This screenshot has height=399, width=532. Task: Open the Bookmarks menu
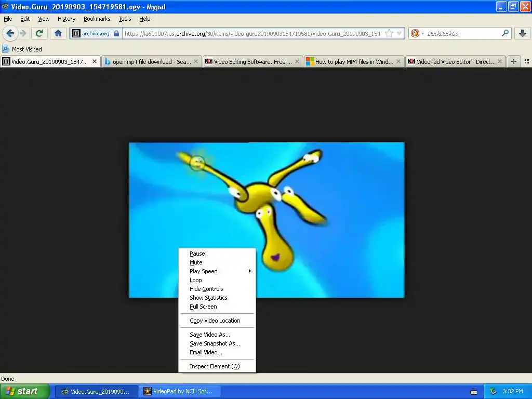pyautogui.click(x=97, y=19)
